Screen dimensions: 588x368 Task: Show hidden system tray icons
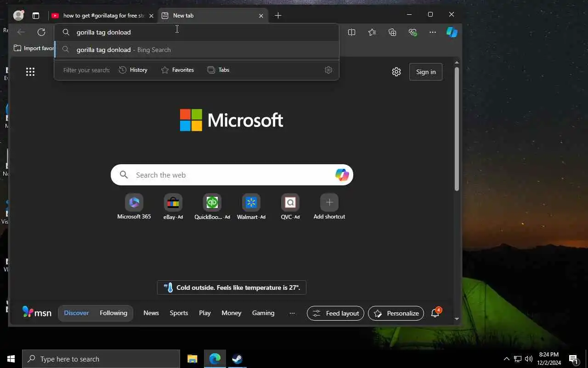507,359
